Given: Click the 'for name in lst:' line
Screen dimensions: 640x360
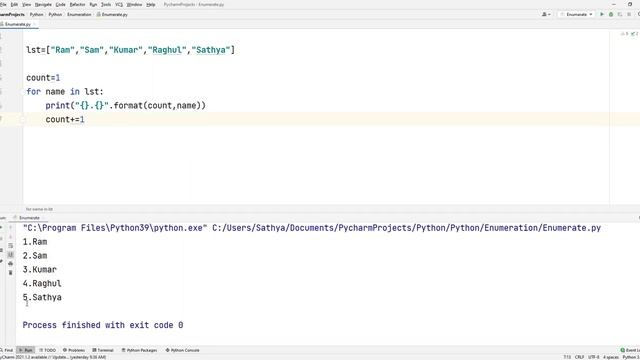Looking at the screenshot, I should coord(65,92).
